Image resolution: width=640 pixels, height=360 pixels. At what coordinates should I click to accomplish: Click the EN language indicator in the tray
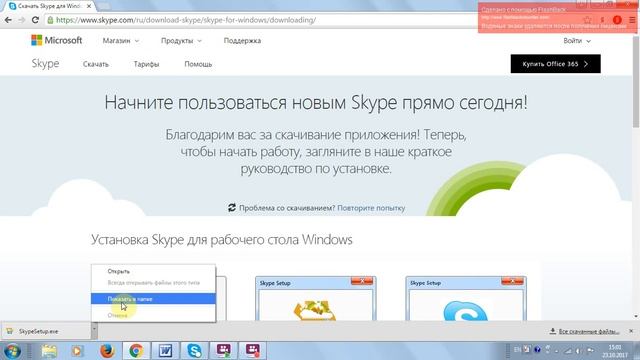pyautogui.click(x=517, y=350)
